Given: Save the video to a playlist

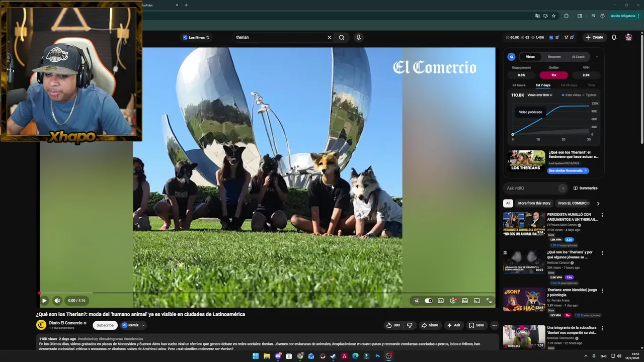Looking at the screenshot, I should pyautogui.click(x=476, y=325).
